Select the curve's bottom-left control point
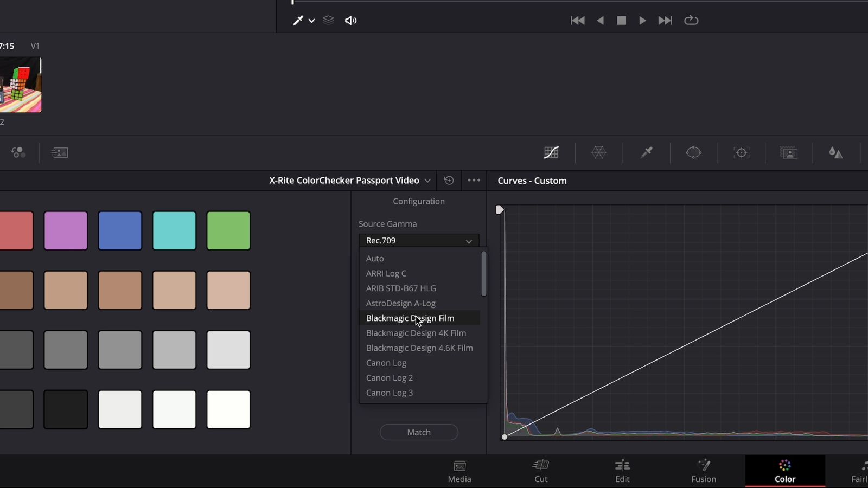This screenshot has width=868, height=488. 505,437
